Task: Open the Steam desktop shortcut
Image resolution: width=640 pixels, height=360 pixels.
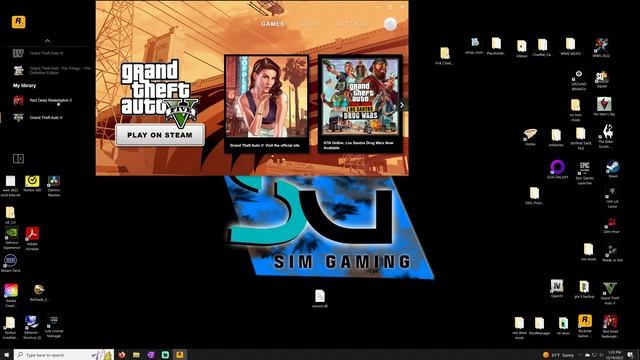Action: tap(613, 169)
